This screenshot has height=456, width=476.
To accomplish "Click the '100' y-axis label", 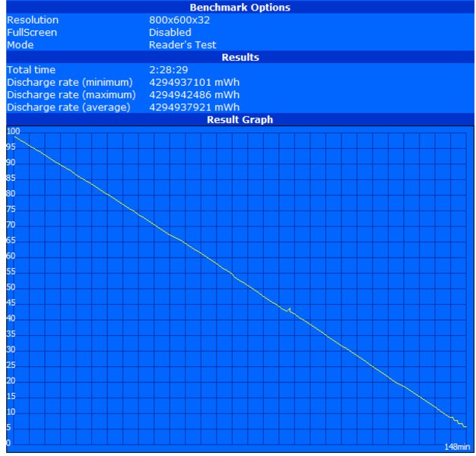I will (x=14, y=131).
